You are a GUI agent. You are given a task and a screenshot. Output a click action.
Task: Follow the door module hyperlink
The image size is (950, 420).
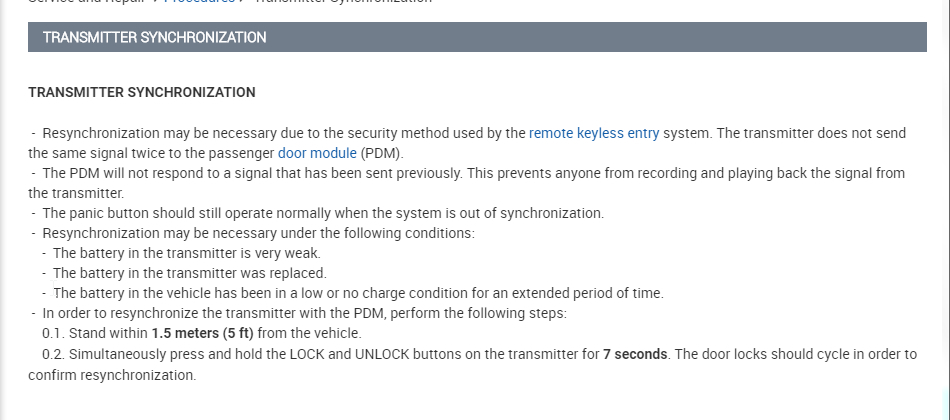coord(316,153)
